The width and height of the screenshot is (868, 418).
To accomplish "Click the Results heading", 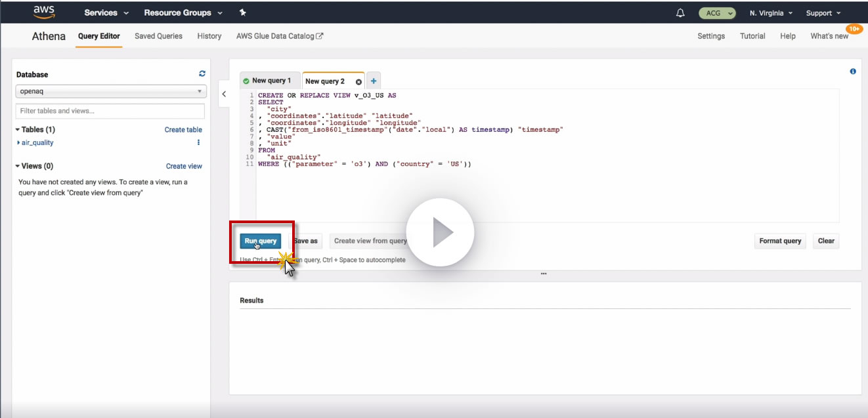I will pyautogui.click(x=251, y=301).
